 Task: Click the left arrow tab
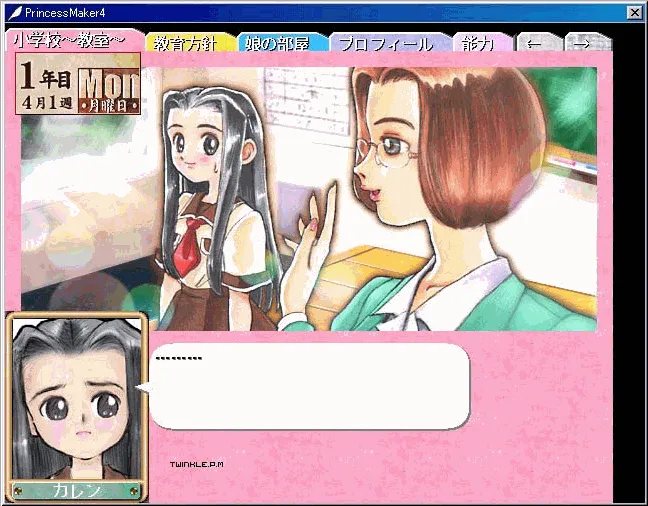(537, 43)
